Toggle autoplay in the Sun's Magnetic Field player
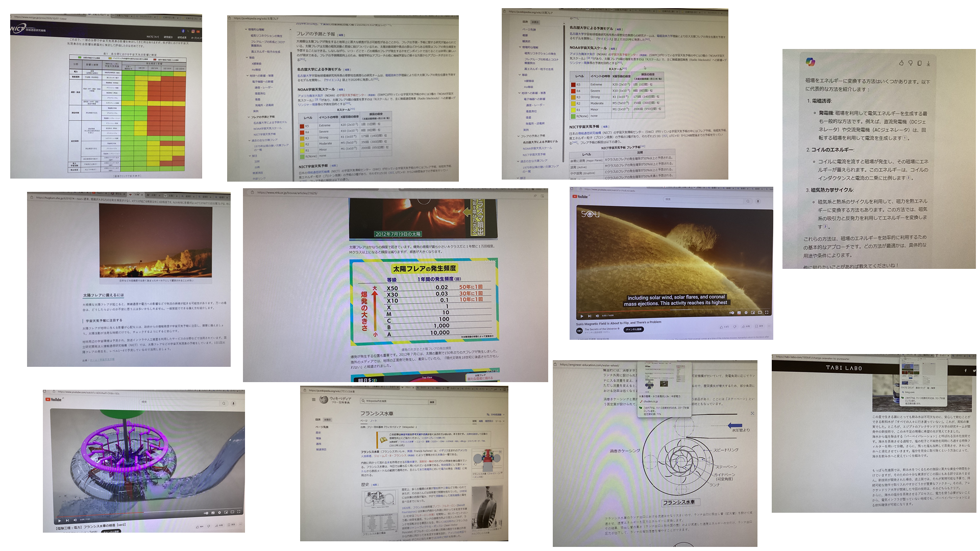The width and height of the screenshot is (980, 551). (x=731, y=313)
